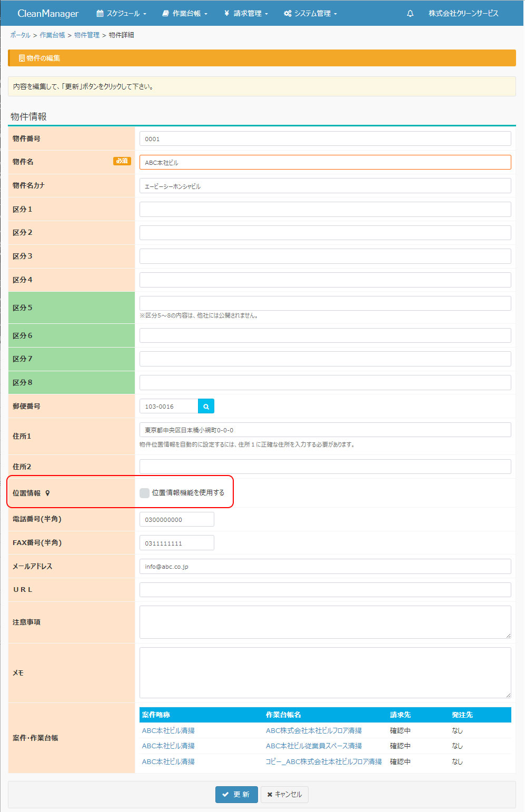The height and width of the screenshot is (812, 525).
Task: Click the 物件名 field with ABC本社ビル
Action: coord(325,162)
